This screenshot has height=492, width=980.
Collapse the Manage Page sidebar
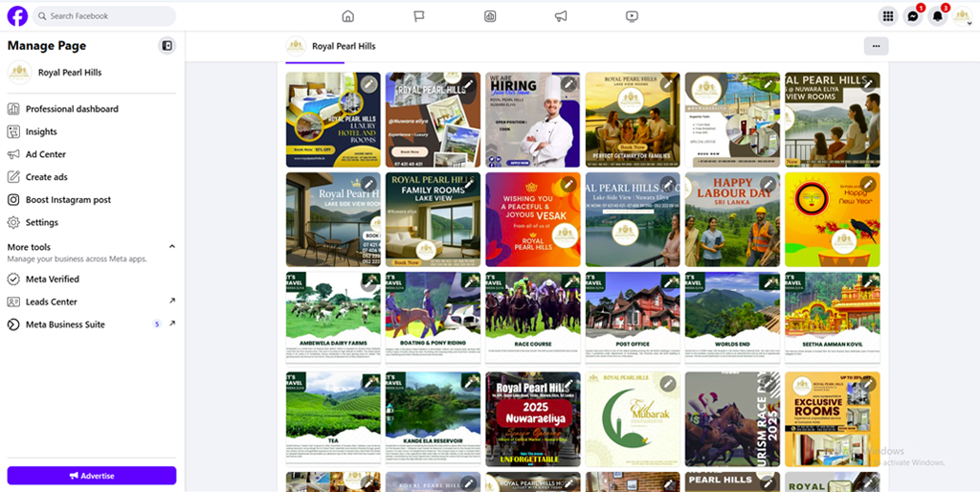tap(167, 46)
